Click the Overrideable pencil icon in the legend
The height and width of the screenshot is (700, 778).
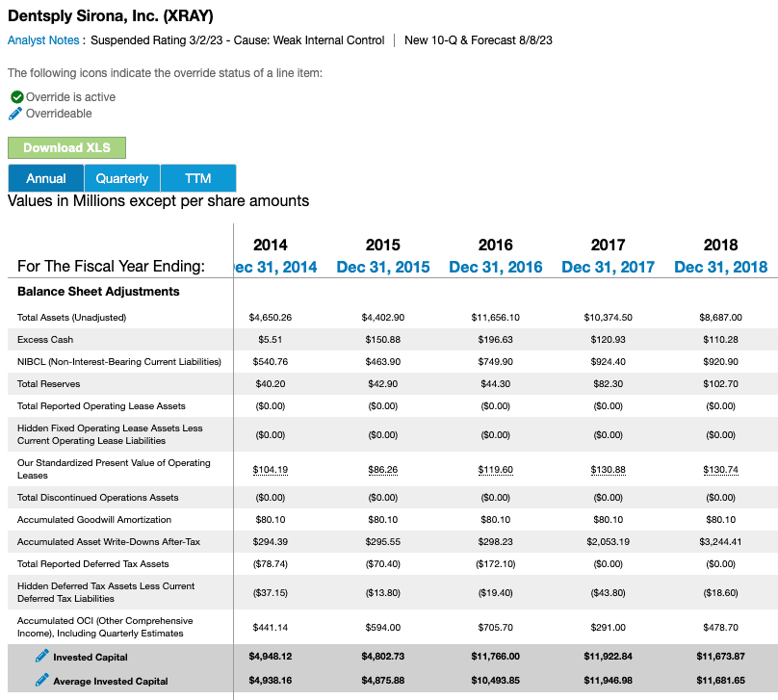coord(15,114)
